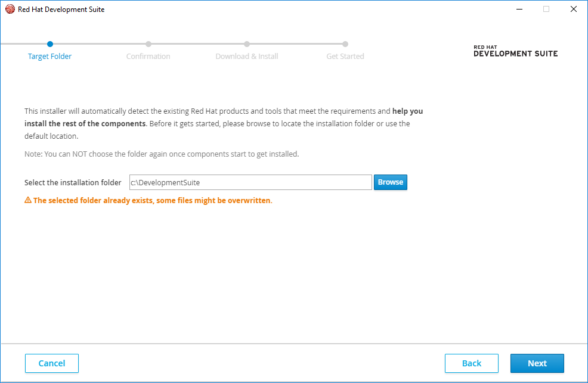Click the orange warning triangle icon
Image resolution: width=588 pixels, height=383 pixels.
click(x=28, y=200)
